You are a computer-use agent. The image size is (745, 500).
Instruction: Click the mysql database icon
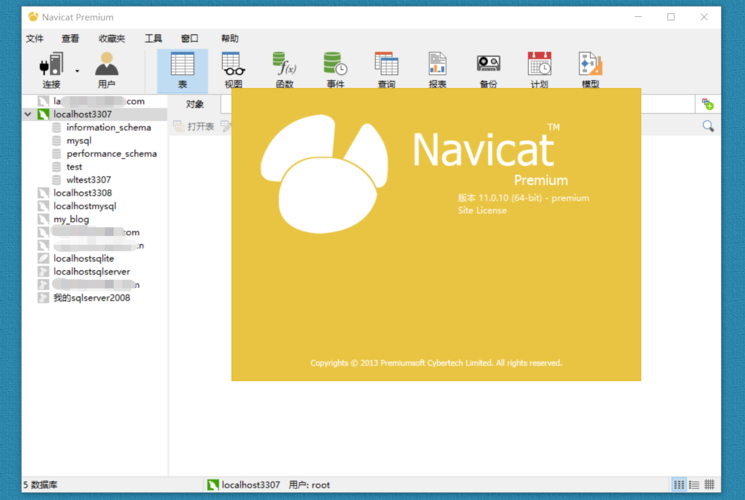[x=57, y=141]
